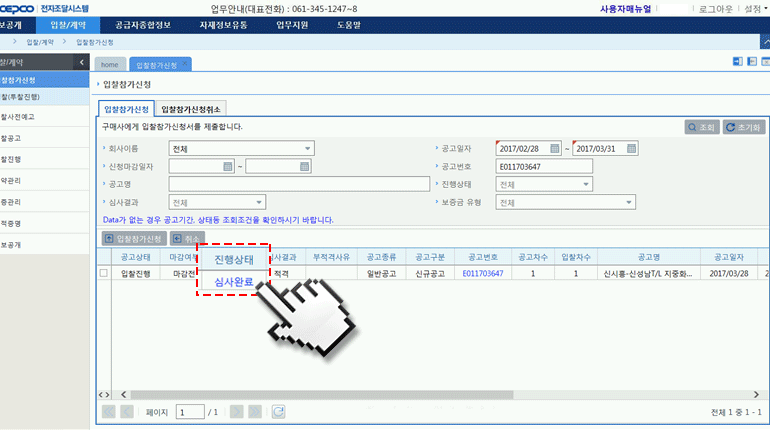Click the 로그아웃 link
770x430 pixels.
[715, 9]
